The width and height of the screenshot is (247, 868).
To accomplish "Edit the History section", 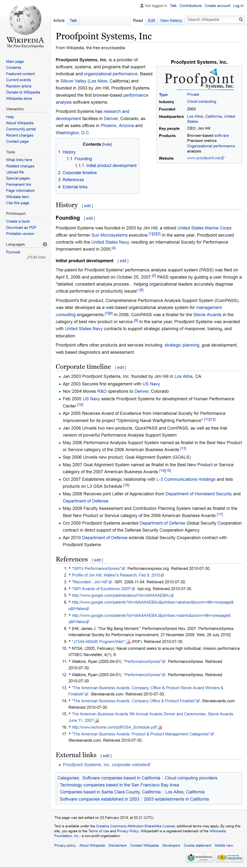I will pyautogui.click(x=87, y=206).
